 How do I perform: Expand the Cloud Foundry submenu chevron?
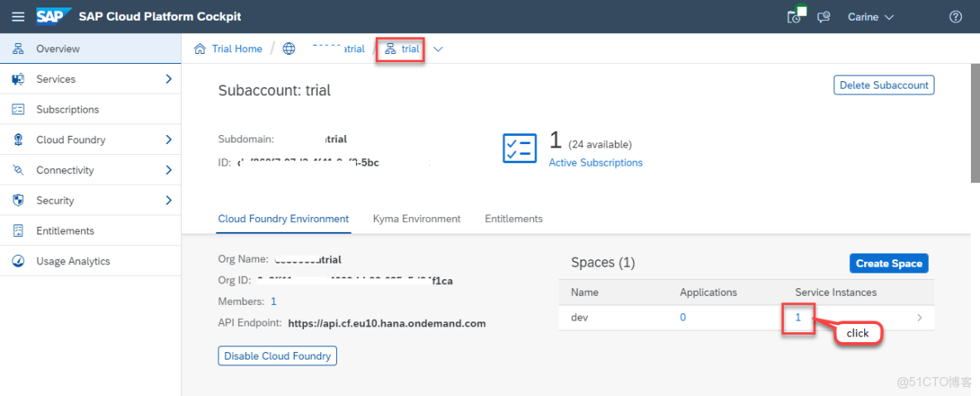[168, 139]
